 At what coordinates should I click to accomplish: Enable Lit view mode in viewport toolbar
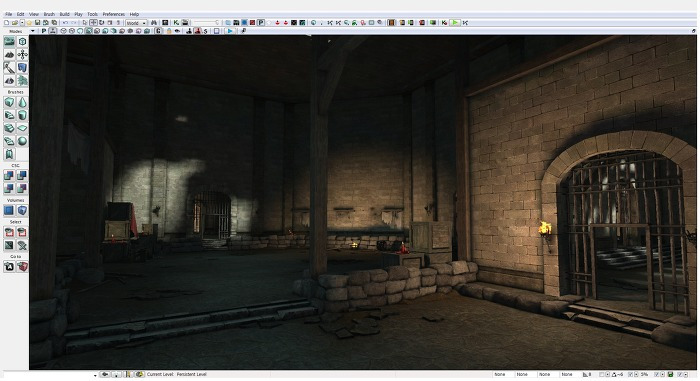[x=88, y=31]
